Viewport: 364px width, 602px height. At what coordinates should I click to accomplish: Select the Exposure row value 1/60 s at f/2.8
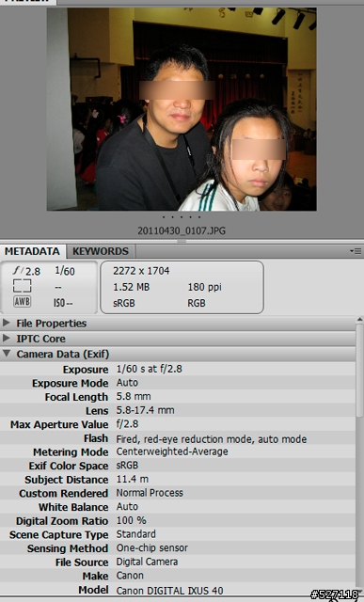(149, 369)
